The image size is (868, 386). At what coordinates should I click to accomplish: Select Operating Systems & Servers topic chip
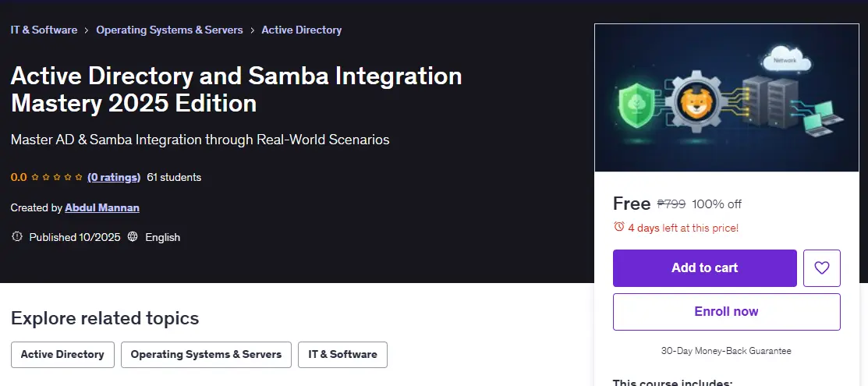pos(206,355)
